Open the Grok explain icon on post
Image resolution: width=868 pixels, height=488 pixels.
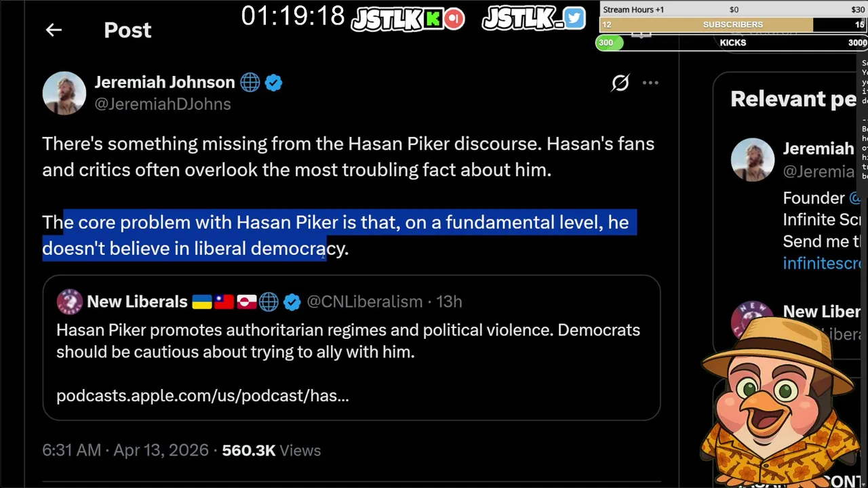pos(620,83)
